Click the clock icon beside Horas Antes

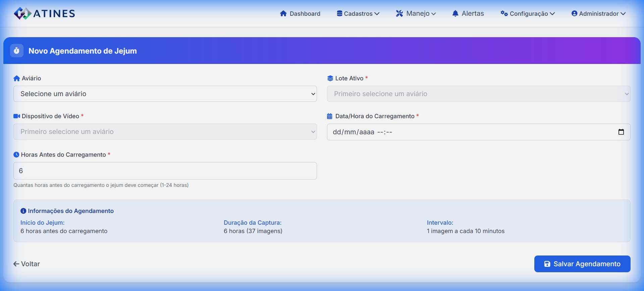pos(16,155)
